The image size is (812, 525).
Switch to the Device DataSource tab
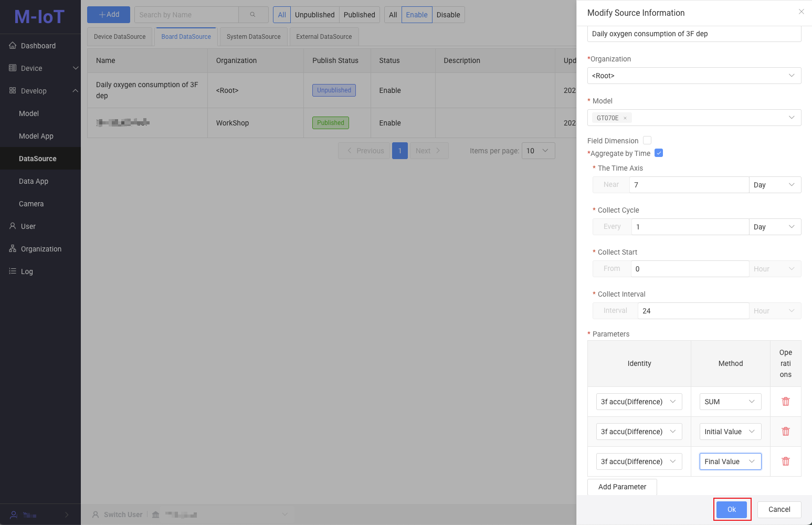coord(120,37)
